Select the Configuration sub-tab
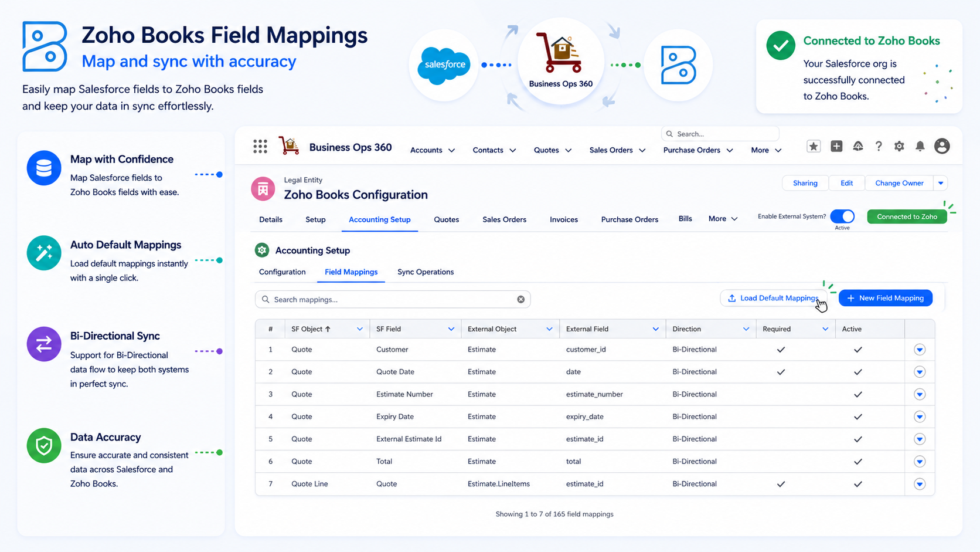980x552 pixels. 283,272
